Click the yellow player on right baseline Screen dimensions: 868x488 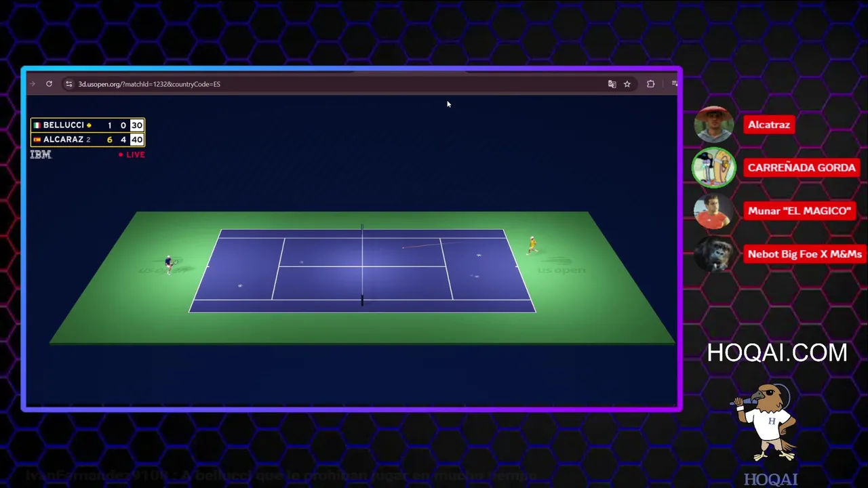click(532, 245)
